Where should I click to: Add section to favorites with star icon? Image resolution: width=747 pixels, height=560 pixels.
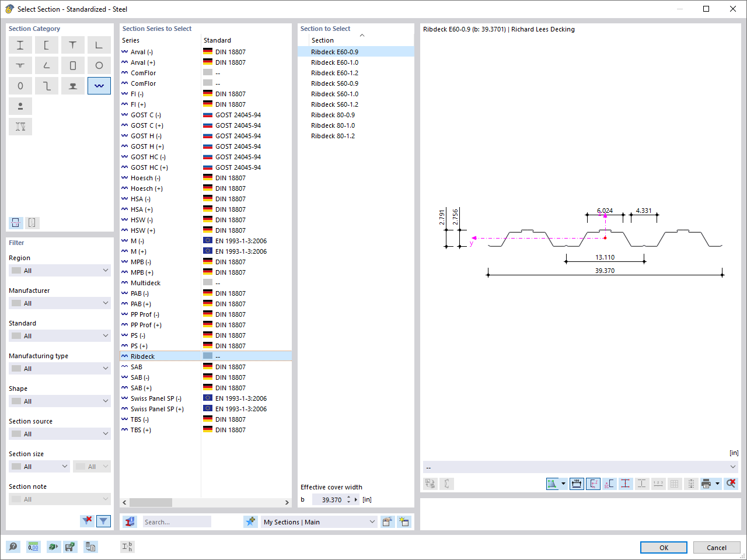point(250,521)
